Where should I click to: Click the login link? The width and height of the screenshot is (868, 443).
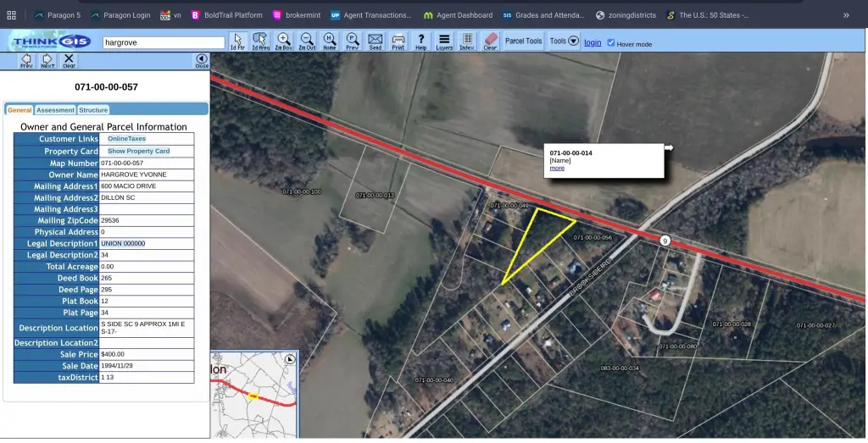point(593,42)
